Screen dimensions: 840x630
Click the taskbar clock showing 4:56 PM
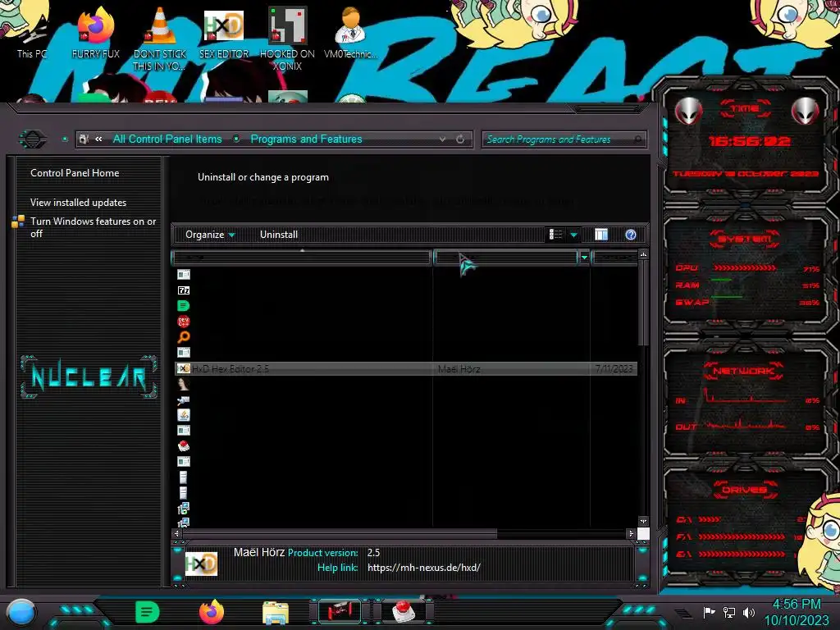[796, 605]
